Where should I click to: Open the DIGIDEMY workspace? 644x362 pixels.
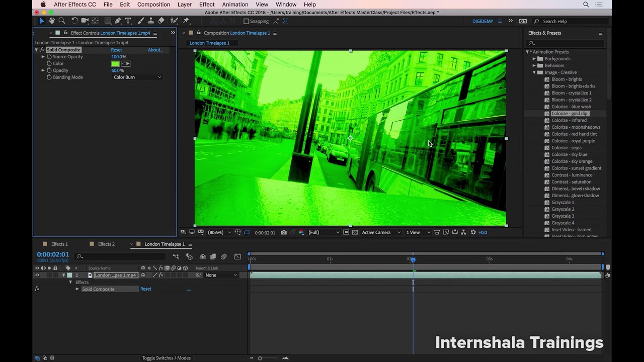482,21
